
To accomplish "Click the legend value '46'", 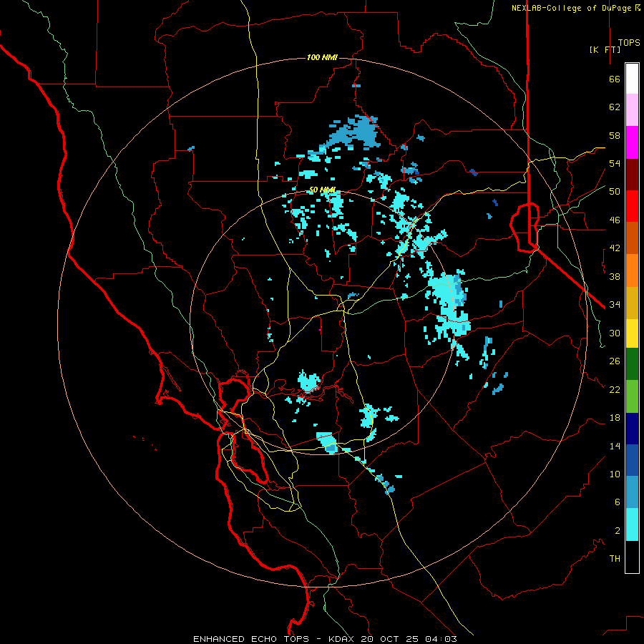I will [x=615, y=220].
